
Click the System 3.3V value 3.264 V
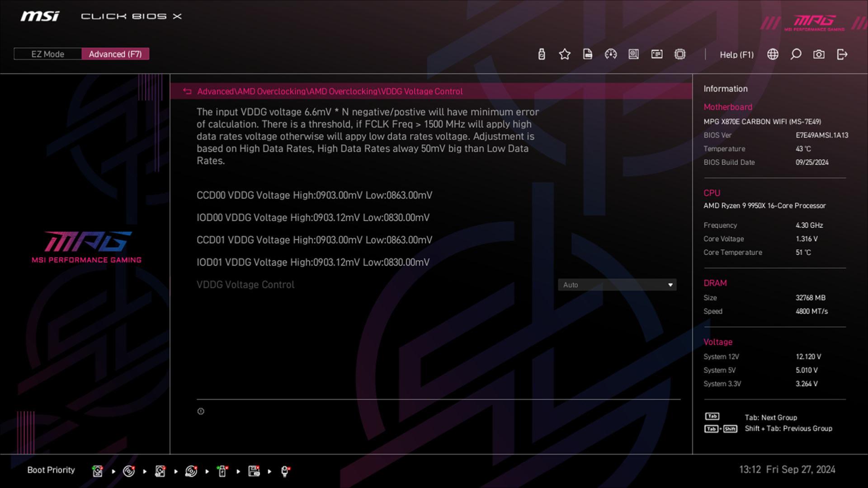coord(807,384)
